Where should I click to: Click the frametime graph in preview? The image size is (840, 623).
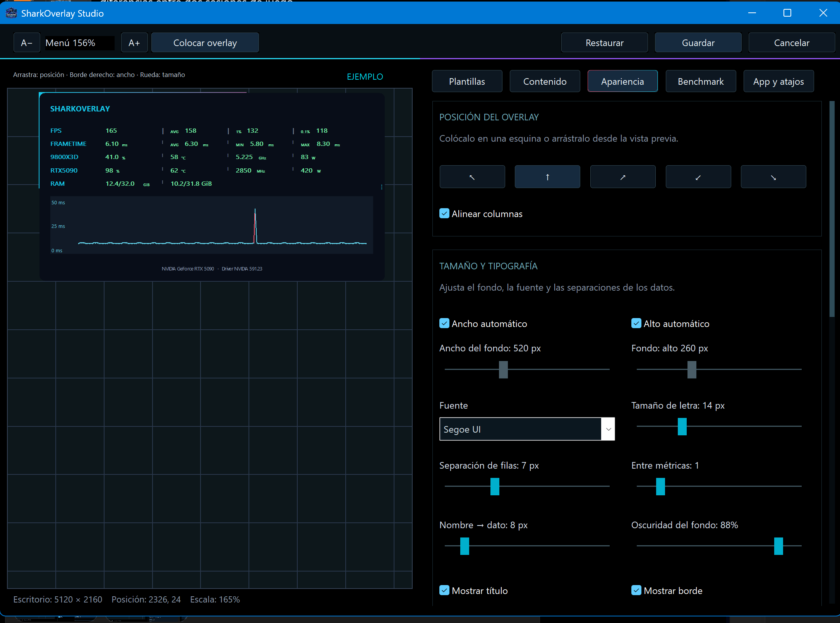point(212,225)
